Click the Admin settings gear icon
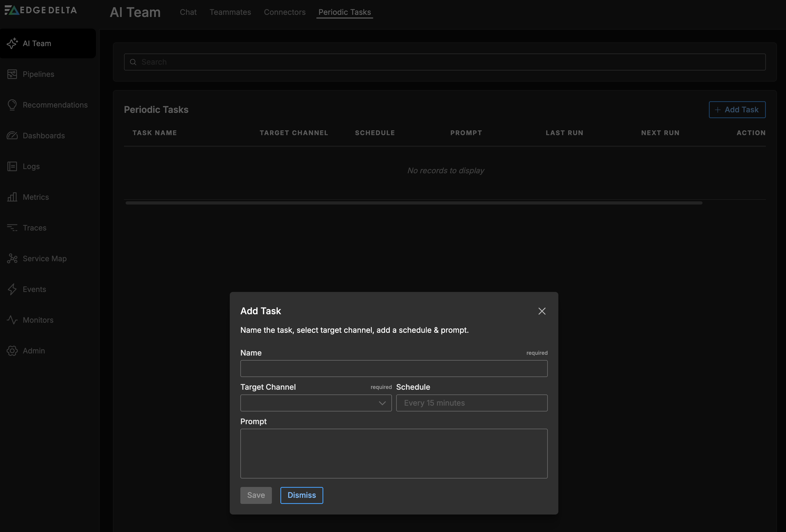786x532 pixels. pyautogui.click(x=12, y=351)
